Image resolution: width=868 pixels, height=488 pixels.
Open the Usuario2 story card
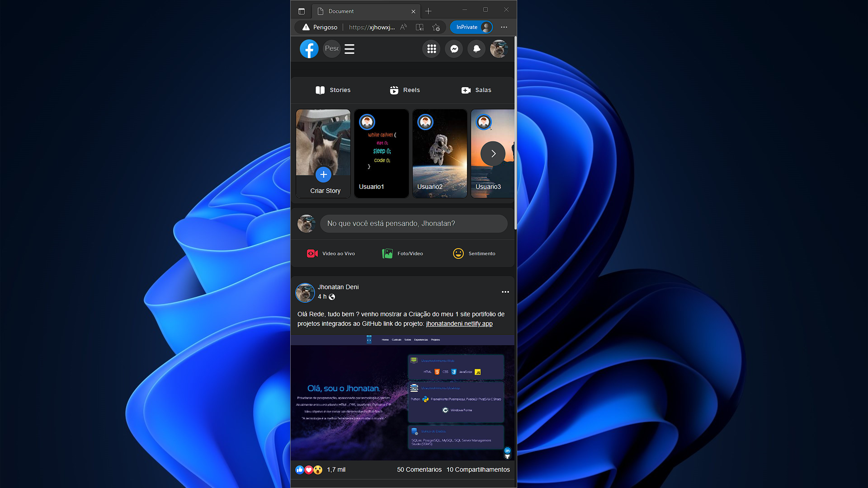pyautogui.click(x=440, y=154)
